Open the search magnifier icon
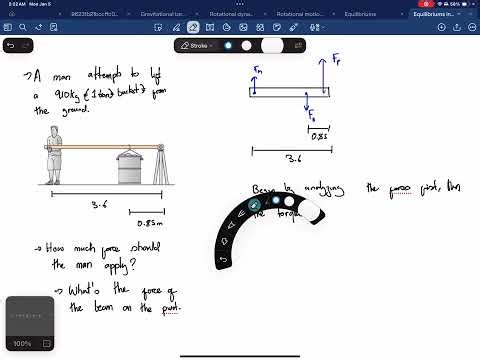The image size is (480, 360). [x=23, y=27]
